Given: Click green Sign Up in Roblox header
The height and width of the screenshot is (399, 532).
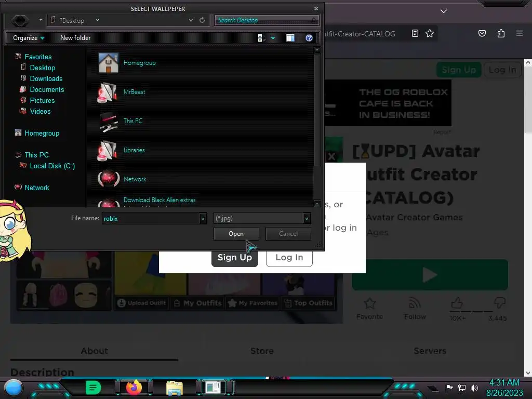Looking at the screenshot, I should 459,70.
